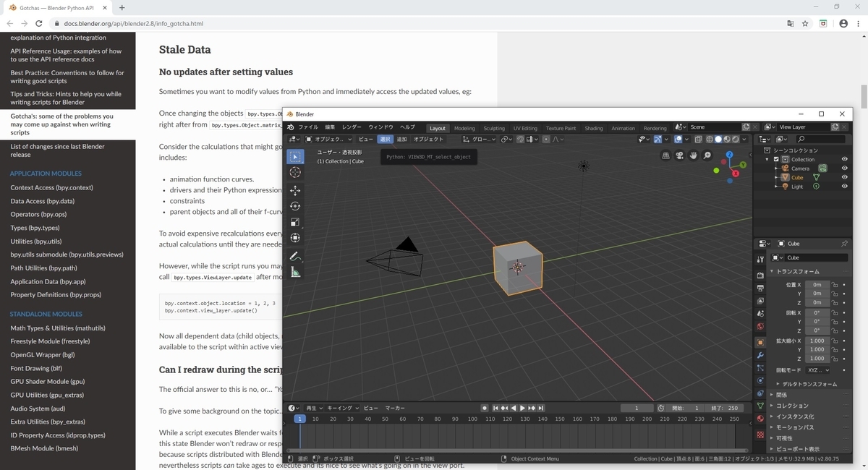Open the 編集 menu in Blender
The width and height of the screenshot is (868, 470).
coord(330,128)
